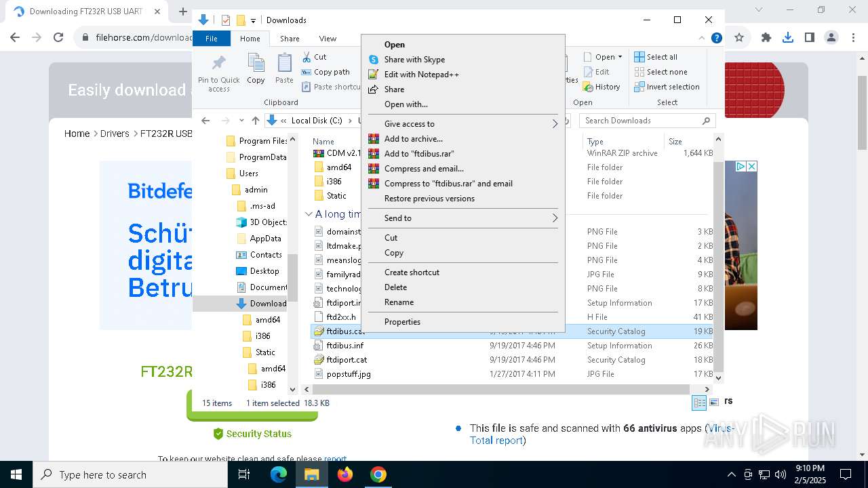Open Task View taskbar icon
This screenshot has width=868, height=488.
(245, 474)
